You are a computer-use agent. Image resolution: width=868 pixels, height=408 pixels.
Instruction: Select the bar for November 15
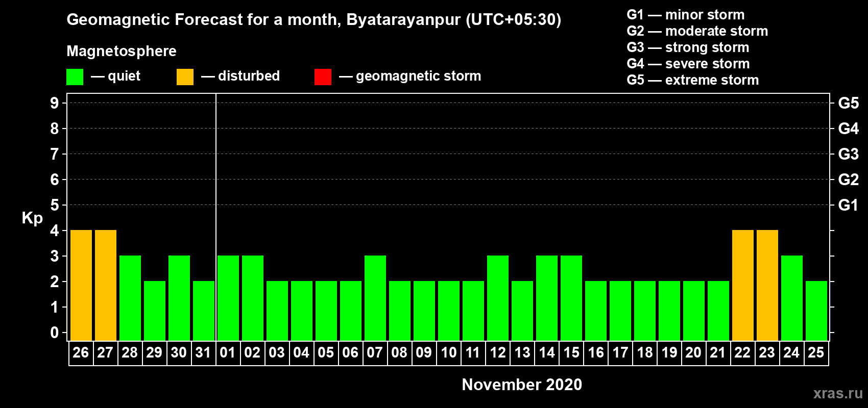tap(571, 298)
